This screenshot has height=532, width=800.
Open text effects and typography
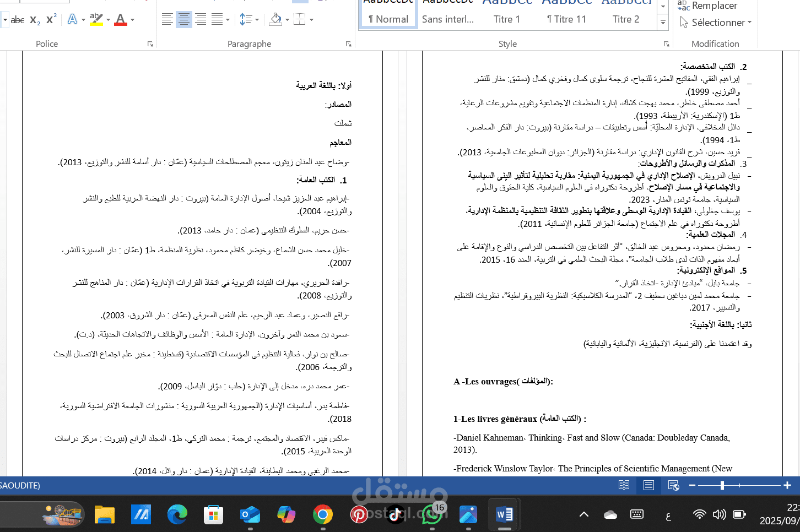tap(72, 20)
